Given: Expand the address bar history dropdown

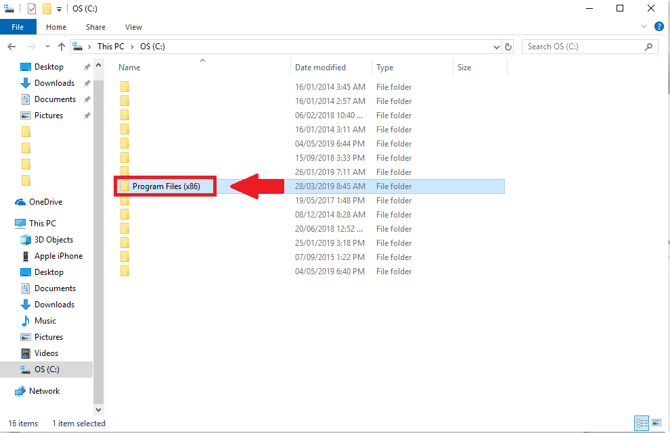Looking at the screenshot, I should (497, 47).
